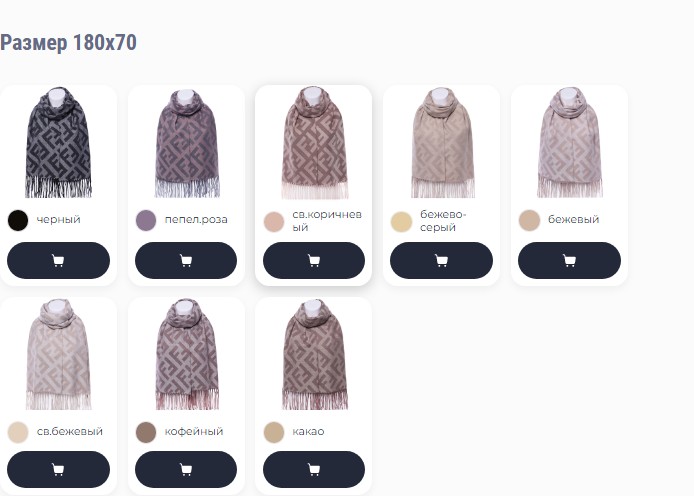The image size is (694, 496).
Task: Add the бежево-серый scarf to cart
Action: tap(441, 260)
